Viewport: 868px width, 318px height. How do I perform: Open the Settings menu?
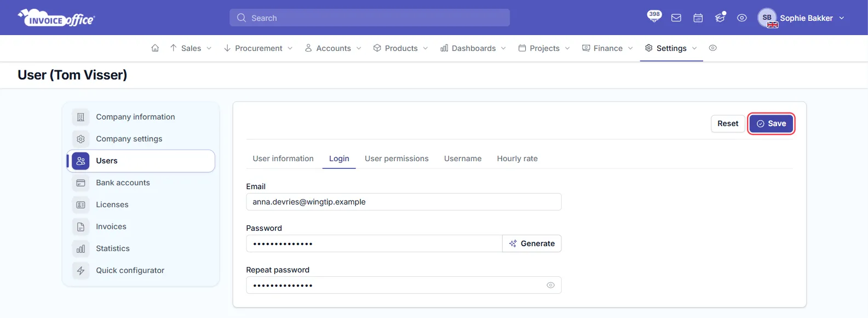point(671,48)
